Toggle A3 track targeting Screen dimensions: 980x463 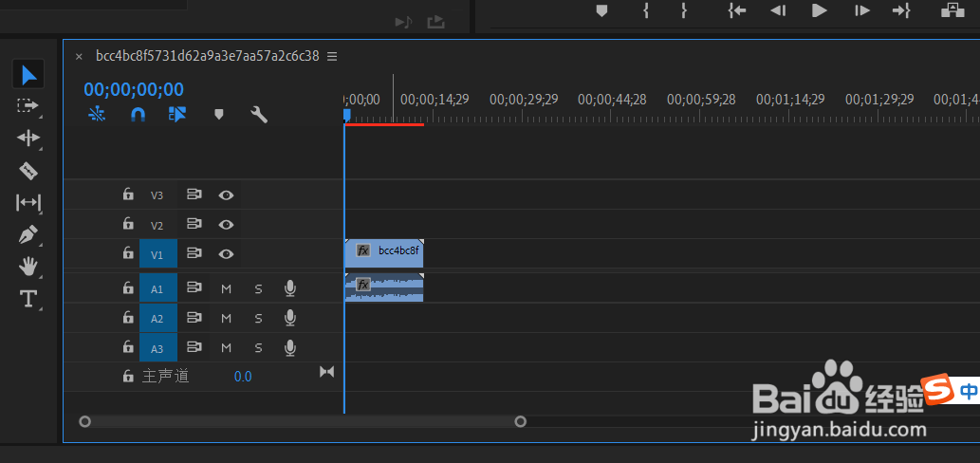pos(158,347)
